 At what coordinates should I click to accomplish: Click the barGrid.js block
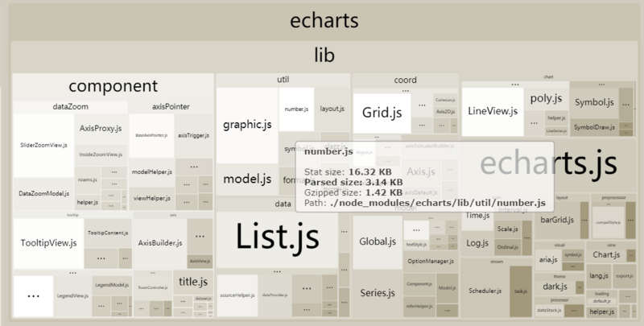point(557,220)
